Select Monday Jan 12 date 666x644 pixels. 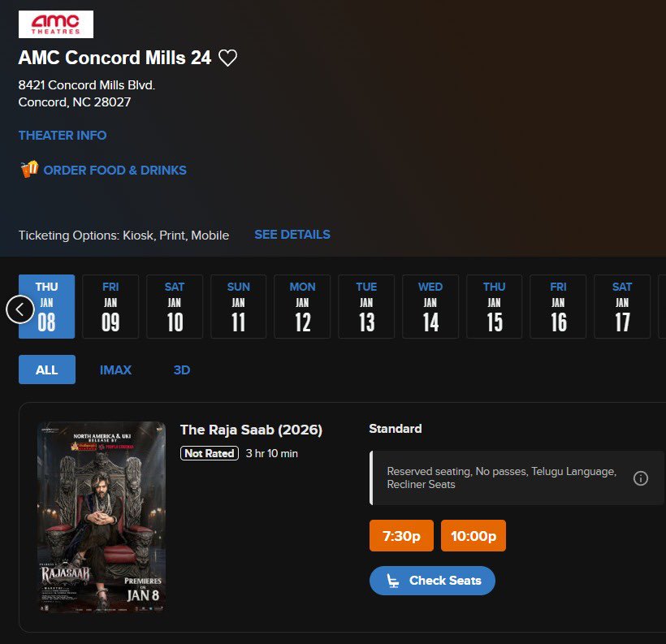[302, 306]
